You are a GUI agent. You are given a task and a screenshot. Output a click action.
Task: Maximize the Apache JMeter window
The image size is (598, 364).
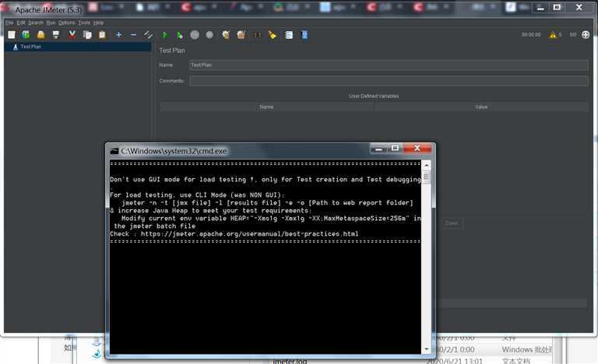coord(557,7)
